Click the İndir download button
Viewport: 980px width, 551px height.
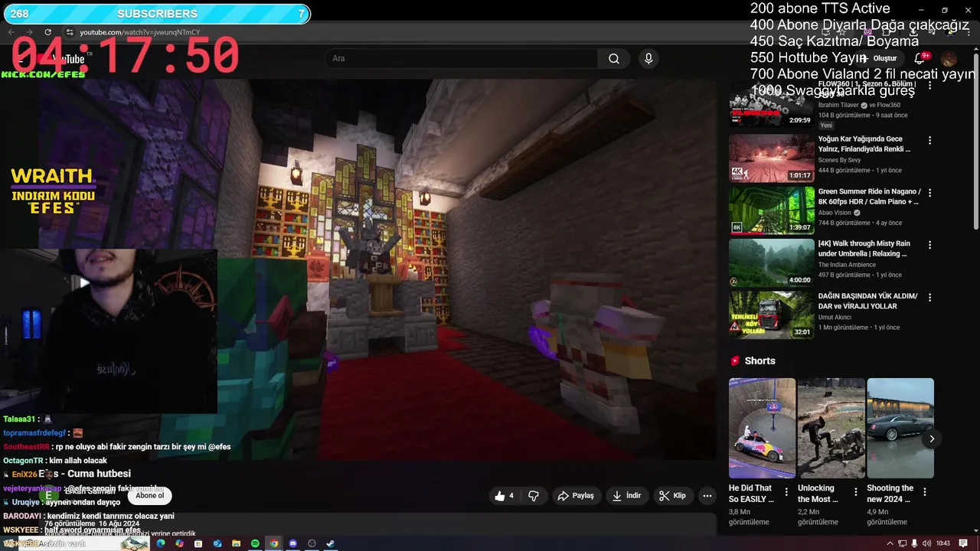[x=626, y=496]
